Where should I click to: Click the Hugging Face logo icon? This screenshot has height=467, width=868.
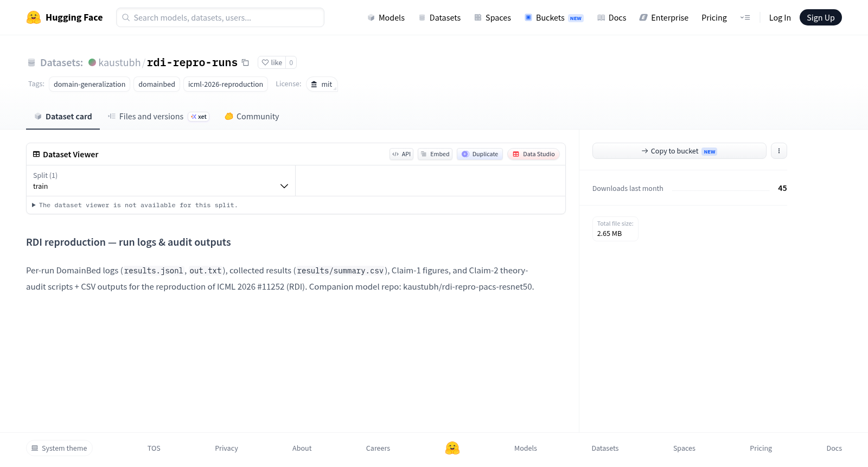(34, 17)
